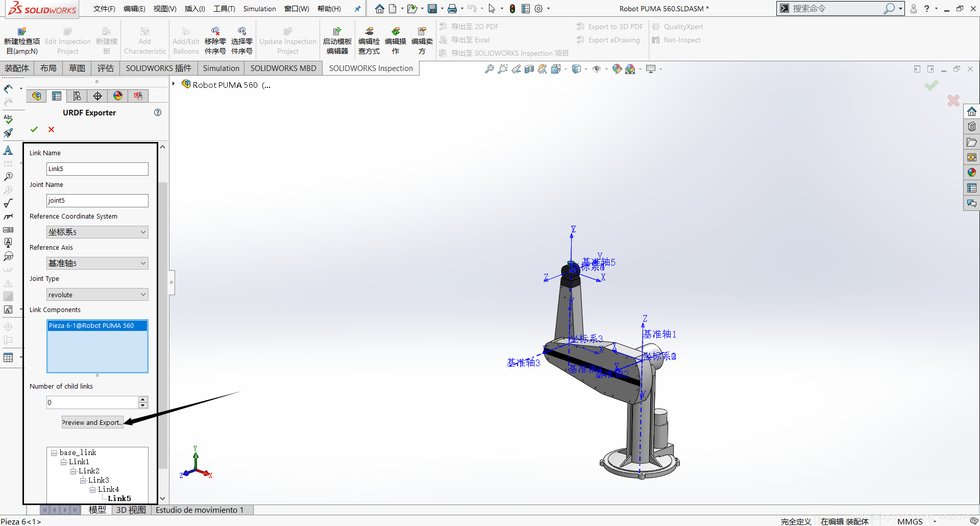Click the Zoom to Fit magnifier icon

tap(489, 69)
